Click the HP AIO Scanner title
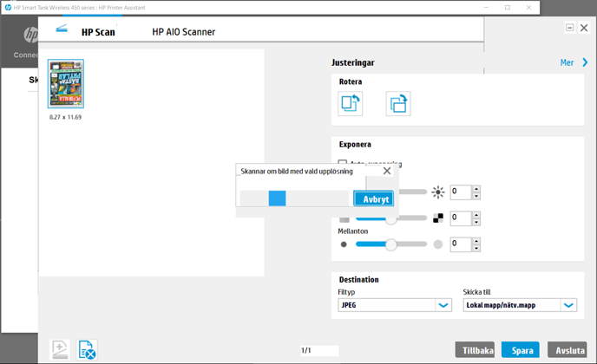This screenshot has width=597, height=364. point(183,32)
